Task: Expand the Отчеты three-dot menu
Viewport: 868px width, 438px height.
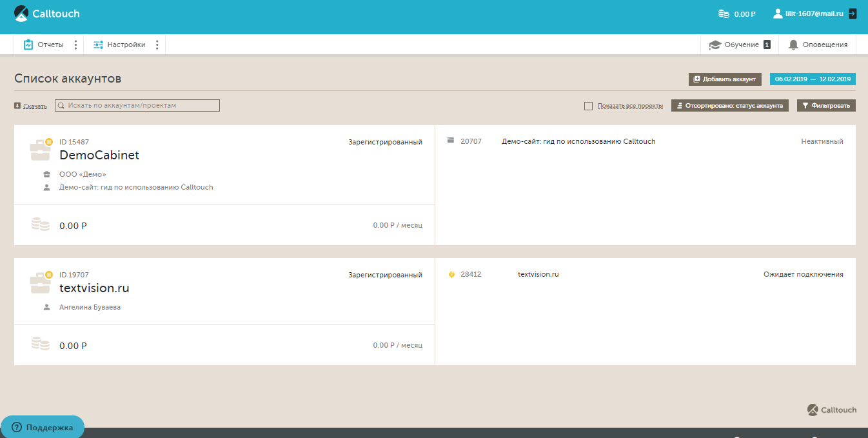Action: [75, 45]
